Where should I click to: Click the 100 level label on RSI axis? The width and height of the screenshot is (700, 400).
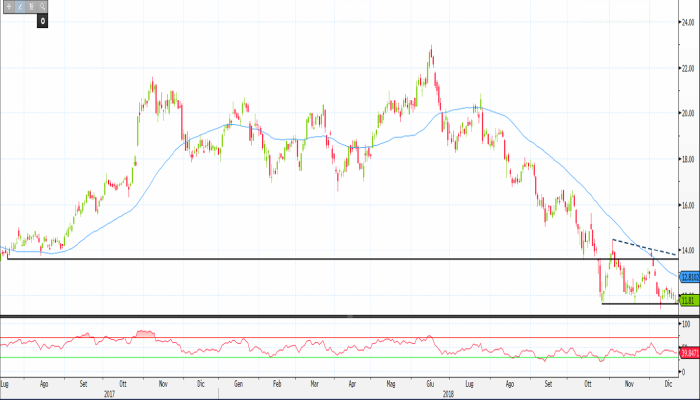coord(686,325)
